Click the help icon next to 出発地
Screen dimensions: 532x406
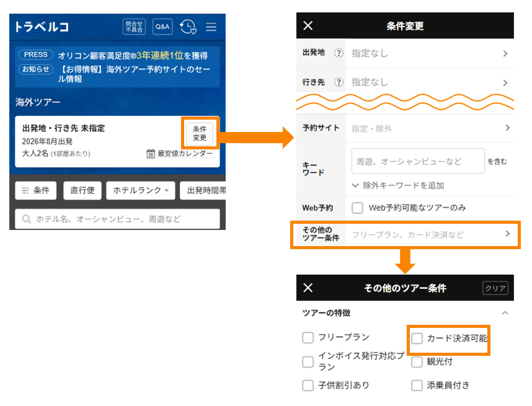339,53
